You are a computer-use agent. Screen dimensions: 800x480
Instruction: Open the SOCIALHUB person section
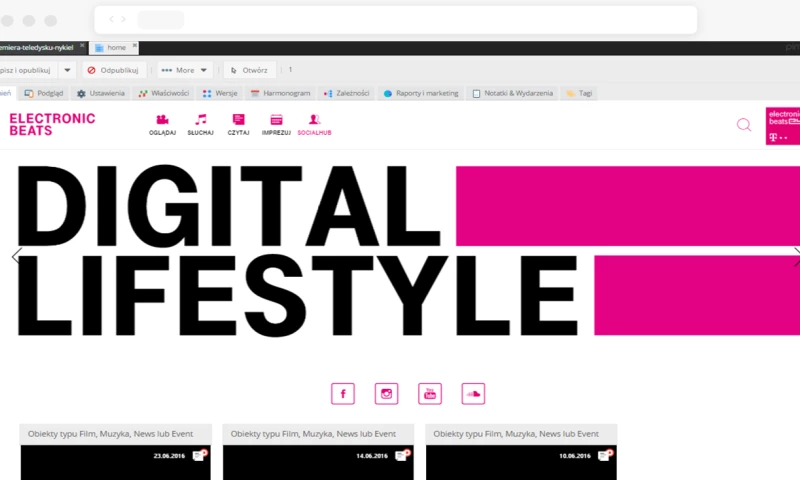(314, 124)
